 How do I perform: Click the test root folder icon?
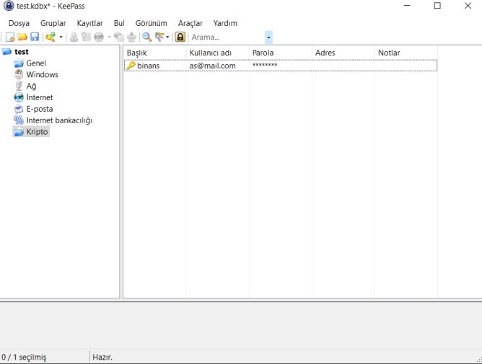click(7, 51)
